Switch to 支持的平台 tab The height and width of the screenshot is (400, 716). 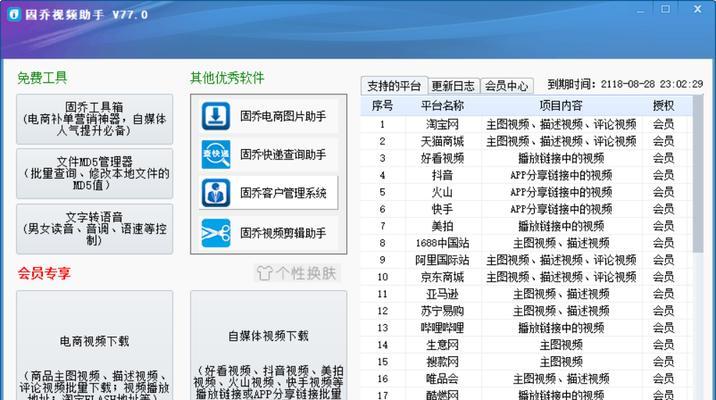tap(394, 86)
